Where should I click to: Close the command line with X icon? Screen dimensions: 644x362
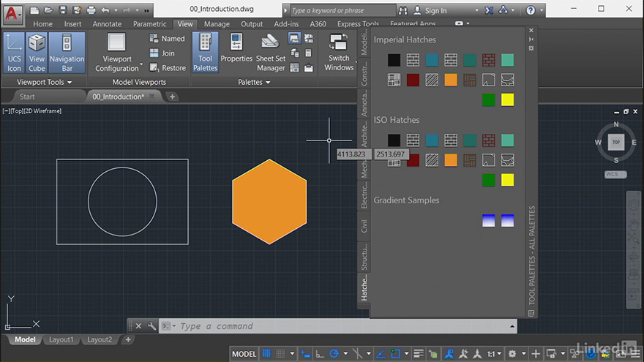point(138,326)
